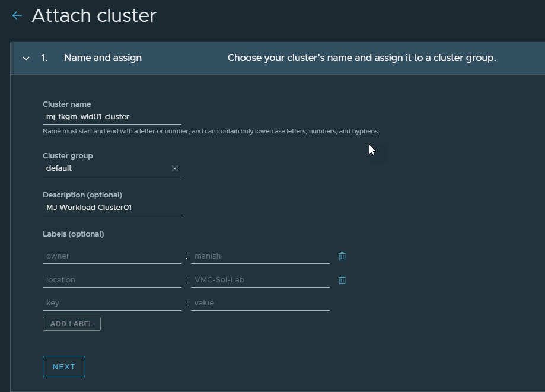Click the Attach cluster page title
Viewport: 545px width, 392px height.
[94, 16]
